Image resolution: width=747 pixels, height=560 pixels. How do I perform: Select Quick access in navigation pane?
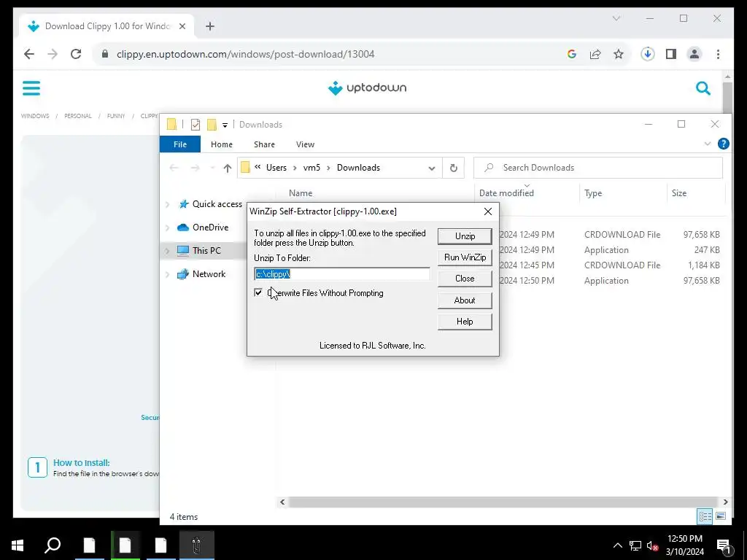tap(217, 204)
